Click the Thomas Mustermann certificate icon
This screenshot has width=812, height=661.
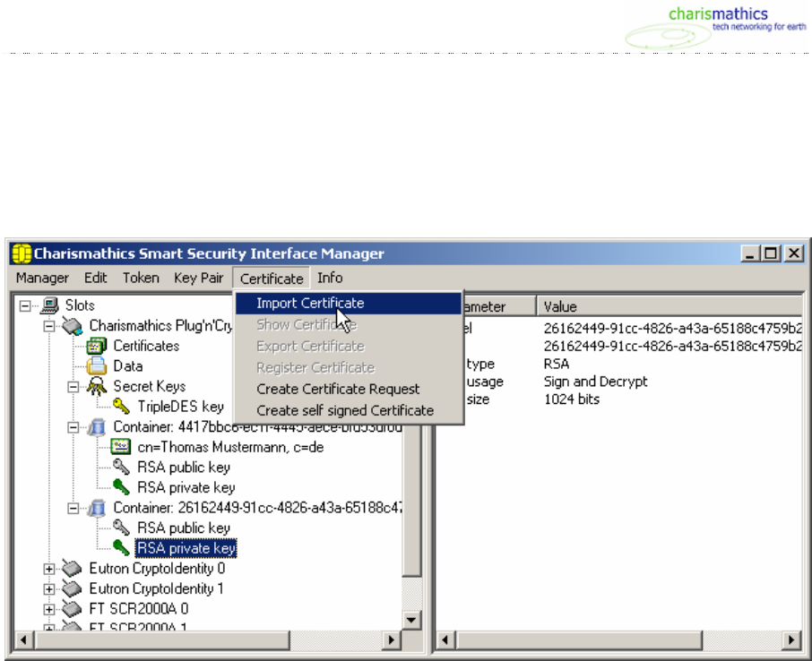click(x=121, y=447)
